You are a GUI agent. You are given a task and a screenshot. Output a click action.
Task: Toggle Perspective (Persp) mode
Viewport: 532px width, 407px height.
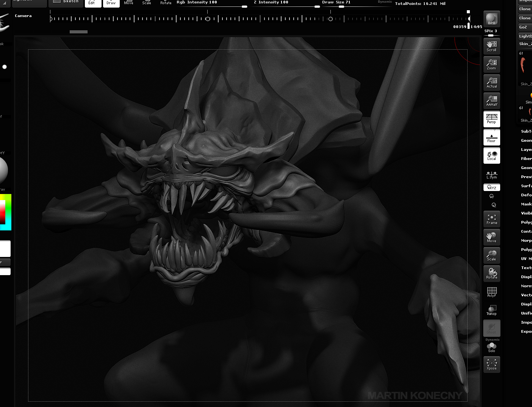tap(491, 119)
